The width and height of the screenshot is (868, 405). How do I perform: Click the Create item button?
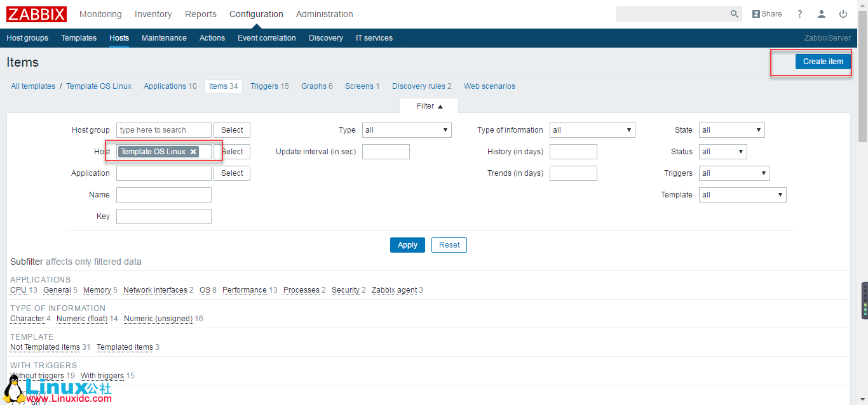click(x=823, y=61)
